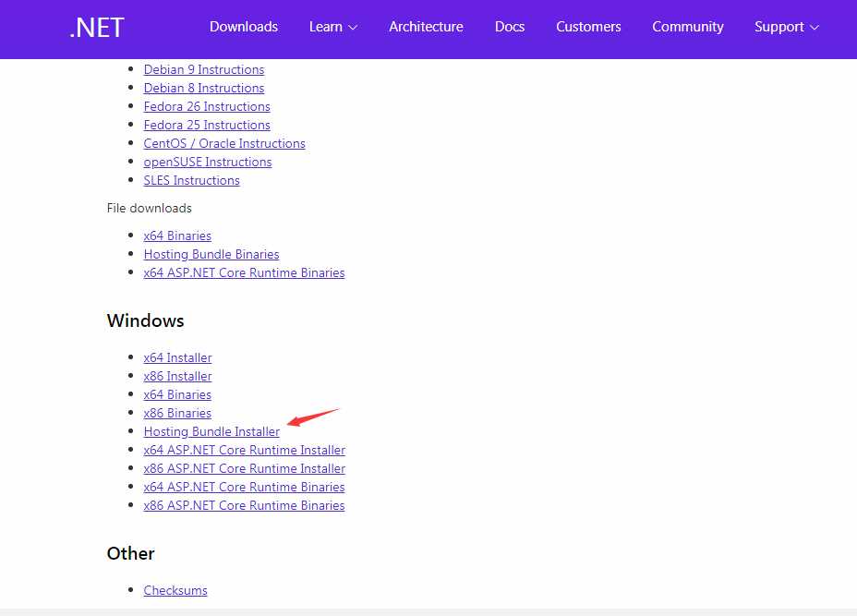The image size is (857, 616).
Task: Download Windows x64 ASP.NET Core Runtime Binaries
Action: click(x=244, y=487)
